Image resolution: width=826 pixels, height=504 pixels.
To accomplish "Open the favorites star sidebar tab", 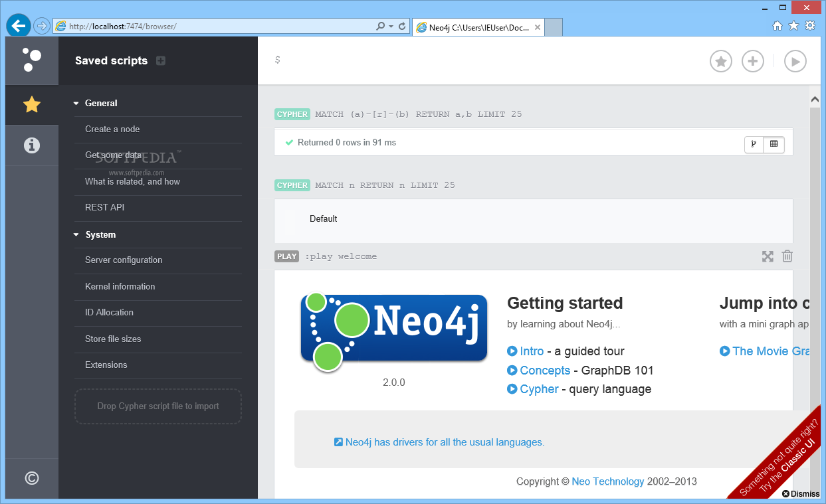I will (x=31, y=104).
